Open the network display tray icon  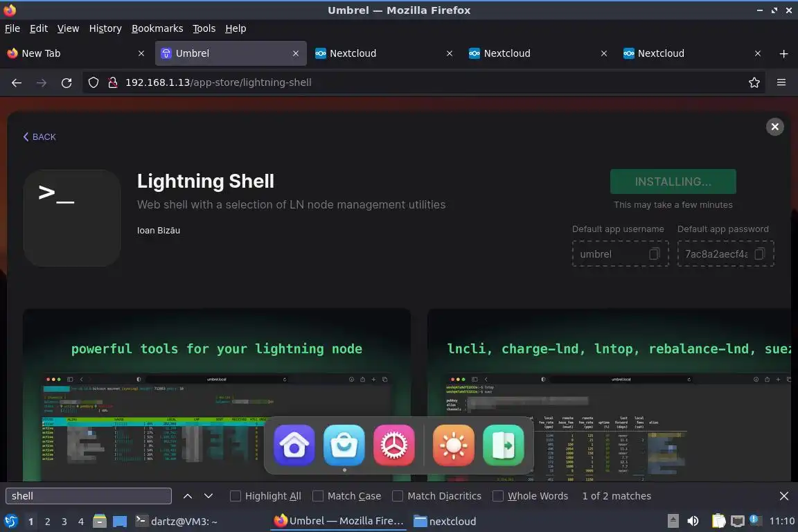click(x=738, y=521)
